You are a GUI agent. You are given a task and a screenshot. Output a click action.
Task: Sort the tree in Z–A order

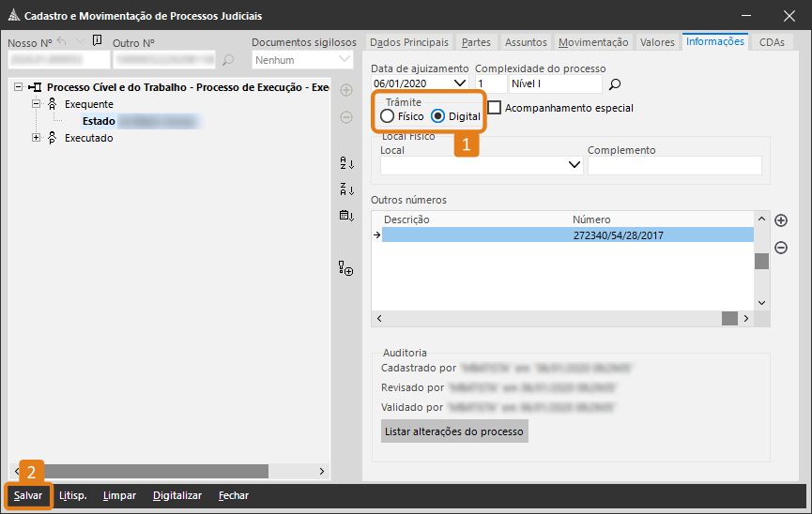(346, 189)
